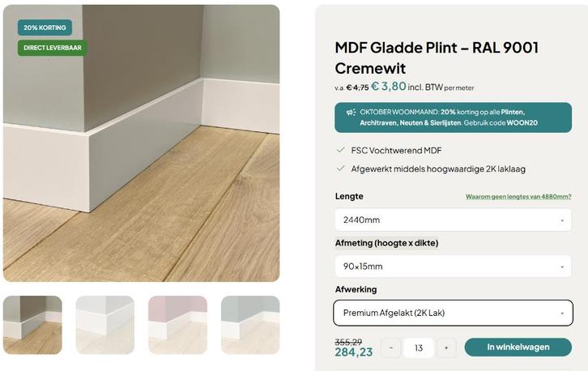Click the checkmark beside 2K laklaag feature
This screenshot has width=588, height=371.
[341, 168]
